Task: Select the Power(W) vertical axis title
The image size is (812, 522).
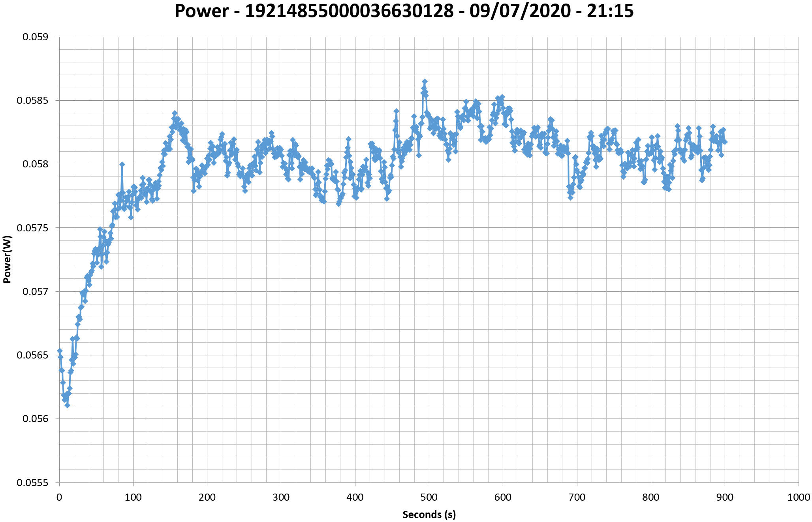Action: tap(7, 259)
